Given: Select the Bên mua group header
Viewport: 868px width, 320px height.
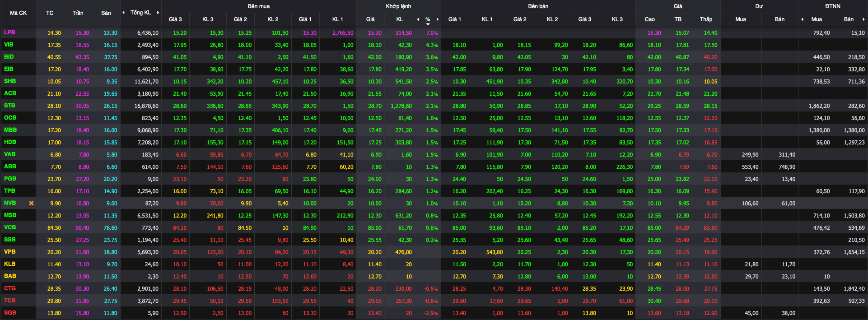Looking at the screenshot, I should [x=259, y=6].
